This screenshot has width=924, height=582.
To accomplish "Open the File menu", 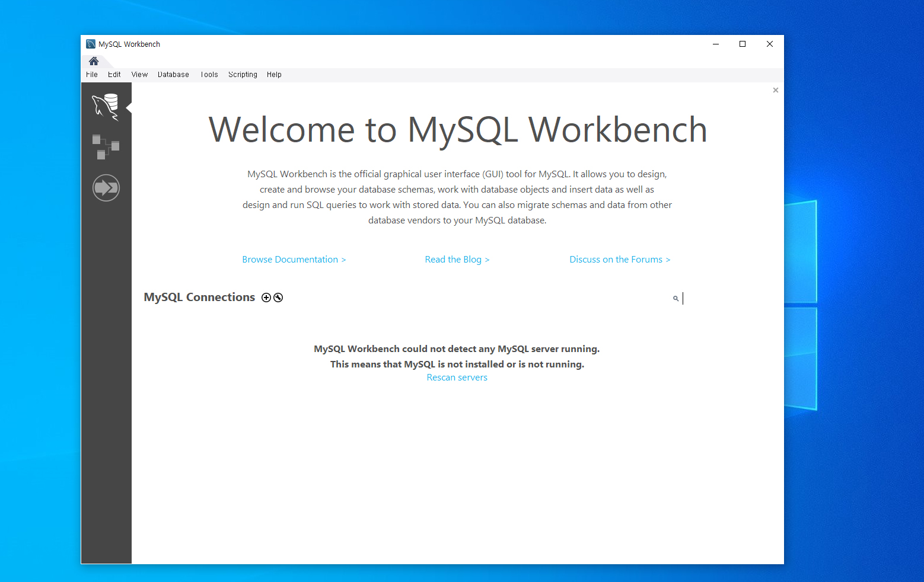I will (x=92, y=75).
